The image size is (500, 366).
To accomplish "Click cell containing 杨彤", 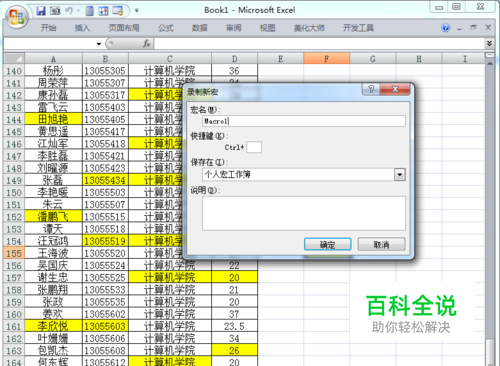I will click(53, 71).
